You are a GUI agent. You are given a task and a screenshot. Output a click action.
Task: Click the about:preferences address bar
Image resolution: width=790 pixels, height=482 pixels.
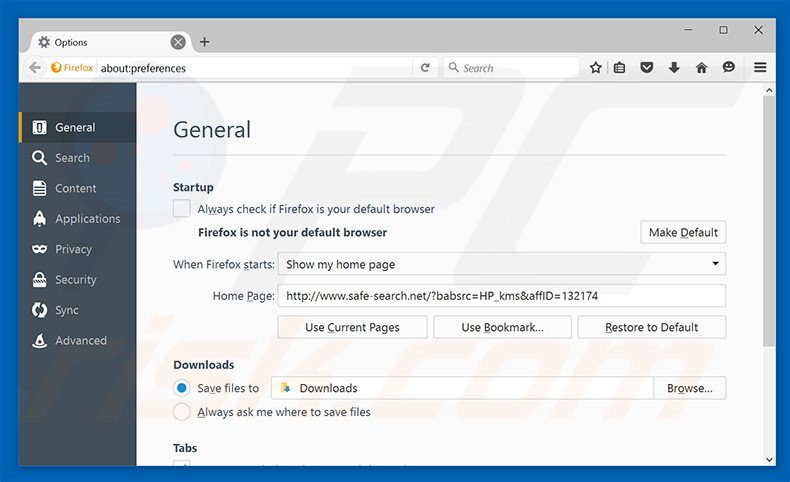[x=254, y=68]
